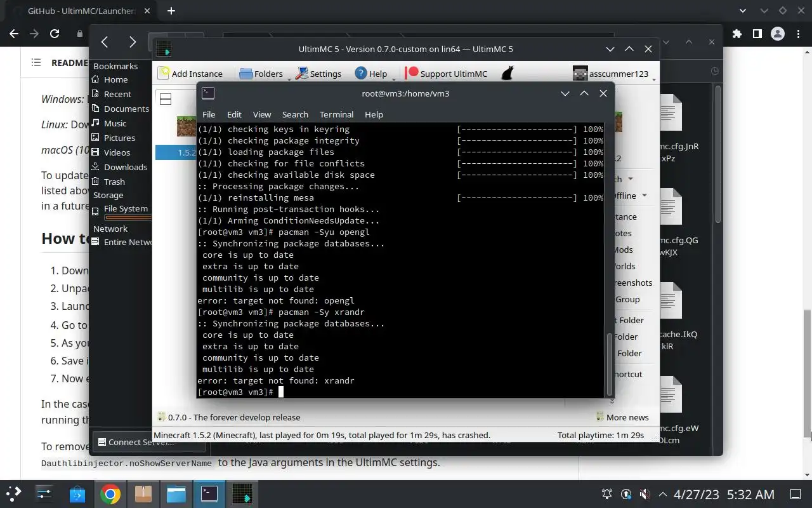The width and height of the screenshot is (812, 508).
Task: Switch to Google Chrome on taskbar
Action: point(110,493)
